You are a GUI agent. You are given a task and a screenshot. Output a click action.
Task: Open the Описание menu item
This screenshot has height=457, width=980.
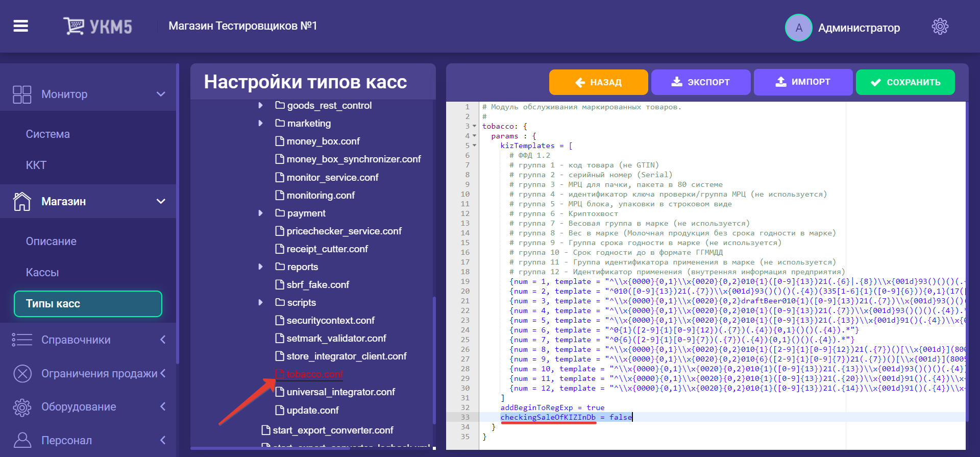tap(51, 241)
